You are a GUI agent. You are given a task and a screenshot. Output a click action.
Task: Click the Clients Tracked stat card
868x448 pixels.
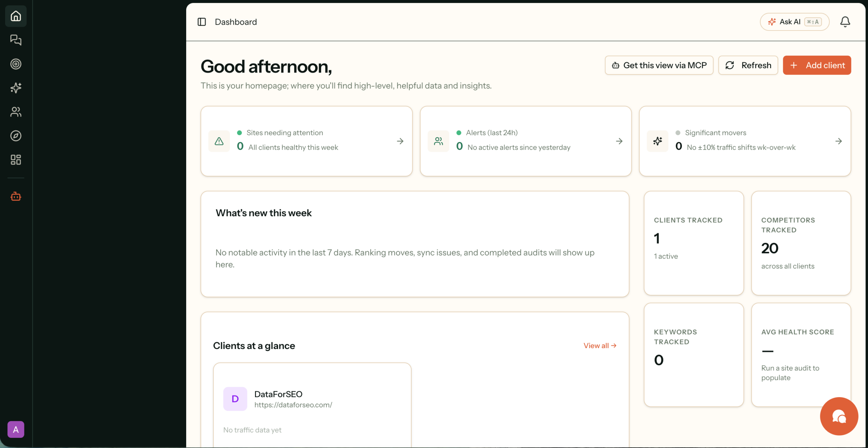click(x=694, y=243)
